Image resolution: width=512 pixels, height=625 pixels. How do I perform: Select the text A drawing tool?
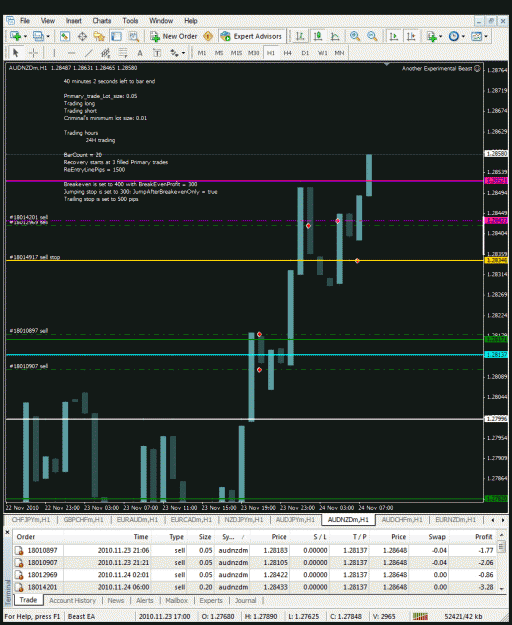click(x=140, y=53)
